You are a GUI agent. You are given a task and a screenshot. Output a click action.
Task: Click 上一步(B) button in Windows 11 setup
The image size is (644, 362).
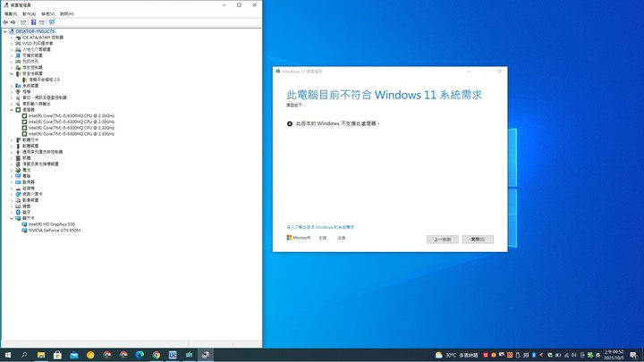click(443, 240)
